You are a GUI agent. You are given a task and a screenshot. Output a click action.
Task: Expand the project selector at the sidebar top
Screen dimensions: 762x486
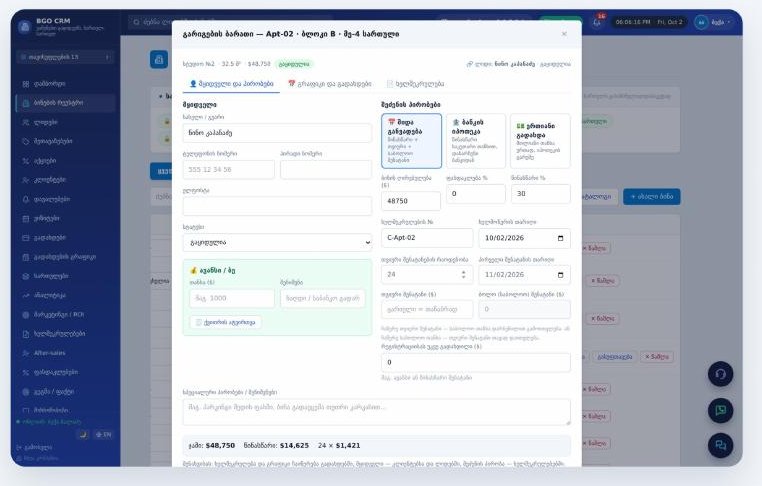[x=65, y=57]
